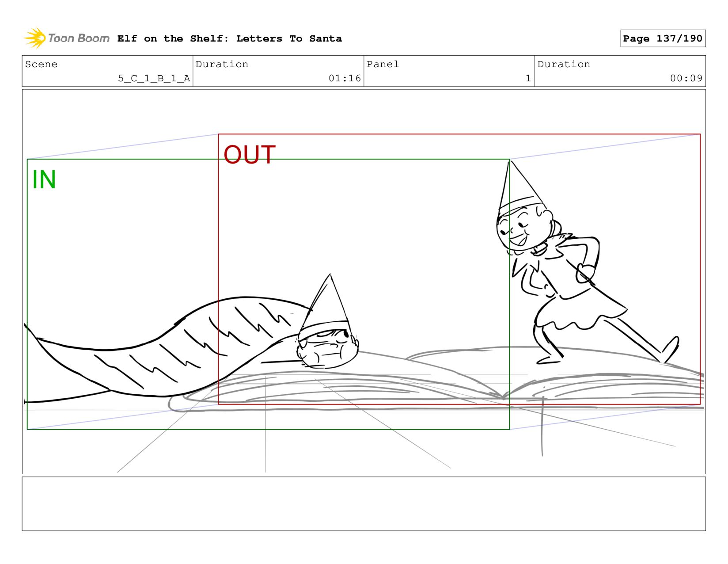The height and width of the screenshot is (564, 728).
Task: Click the green 'IN' camera label
Action: pyautogui.click(x=44, y=179)
